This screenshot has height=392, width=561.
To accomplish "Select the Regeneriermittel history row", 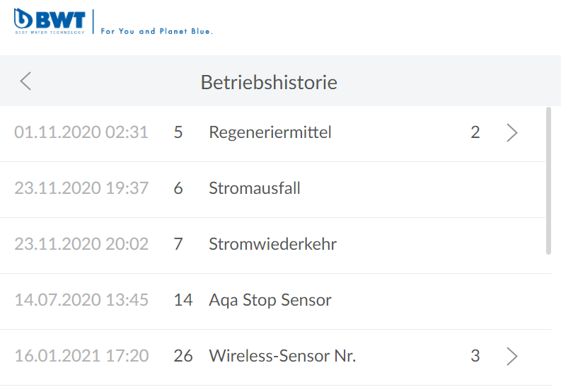I will pyautogui.click(x=270, y=132).
